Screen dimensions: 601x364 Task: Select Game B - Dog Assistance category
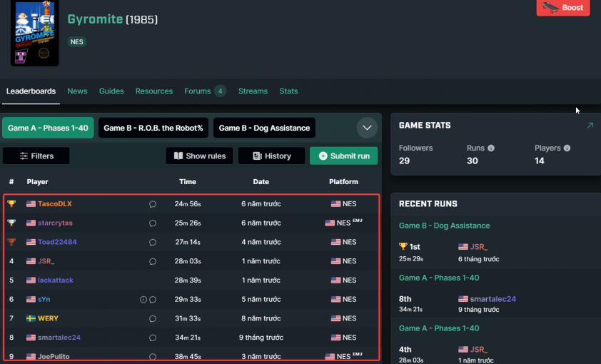264,128
